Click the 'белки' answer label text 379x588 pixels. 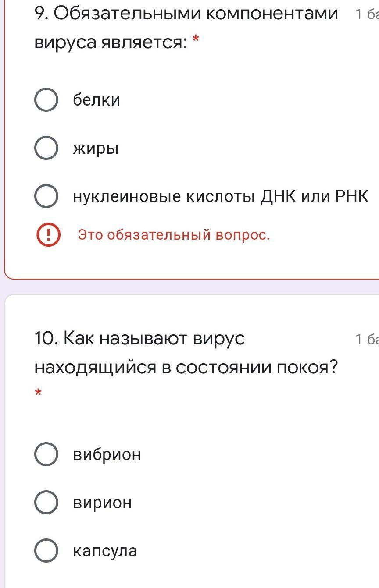(96, 100)
